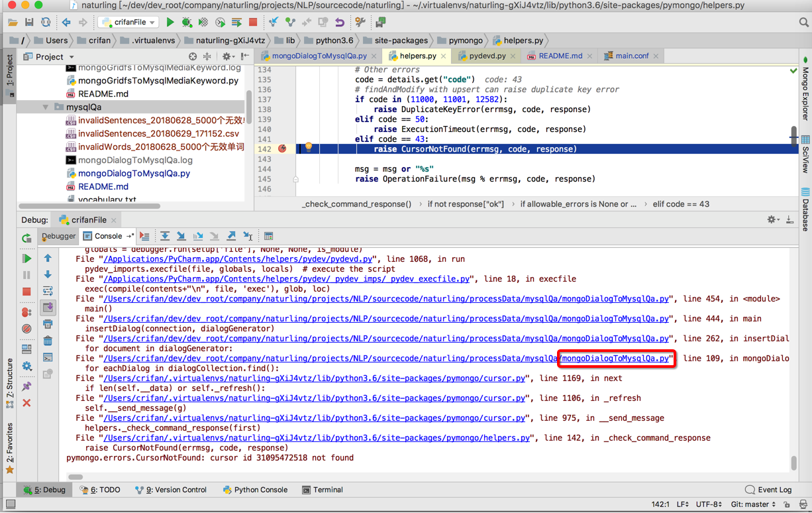Switch to the pydevd.py editor tab
The height and width of the screenshot is (513, 812).
pos(487,56)
